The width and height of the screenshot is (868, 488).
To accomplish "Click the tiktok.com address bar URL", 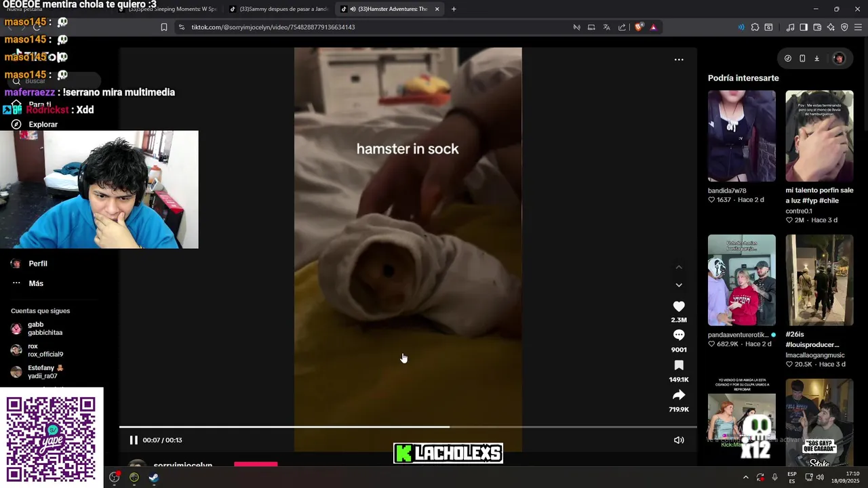I will click(x=273, y=27).
